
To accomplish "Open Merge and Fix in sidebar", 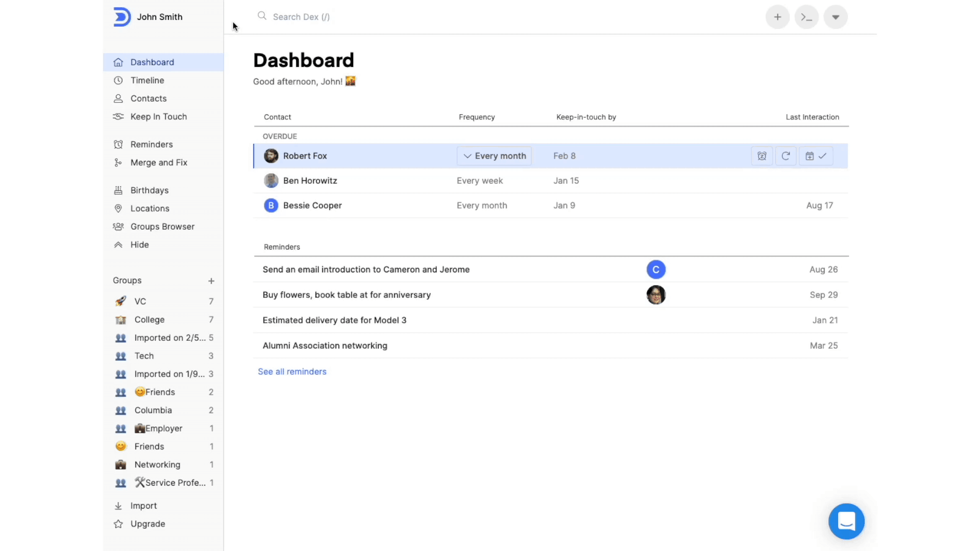I will pyautogui.click(x=158, y=163).
